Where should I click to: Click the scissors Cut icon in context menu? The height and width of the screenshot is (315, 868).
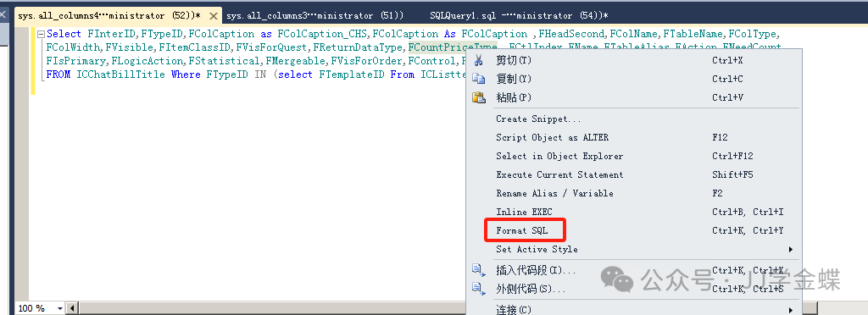pos(478,60)
